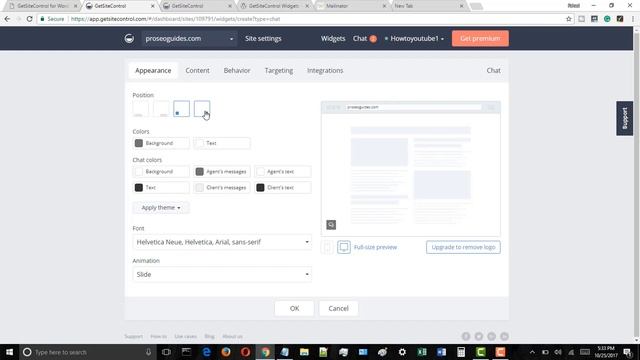Select bottom-right position option
The width and height of the screenshot is (640, 360).
(202, 109)
